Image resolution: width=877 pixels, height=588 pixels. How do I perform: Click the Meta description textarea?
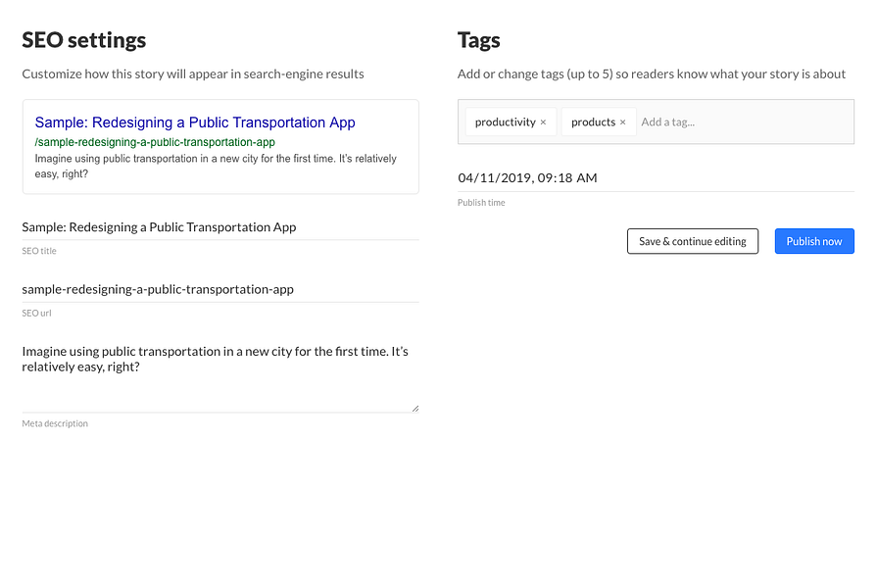pyautogui.click(x=220, y=376)
